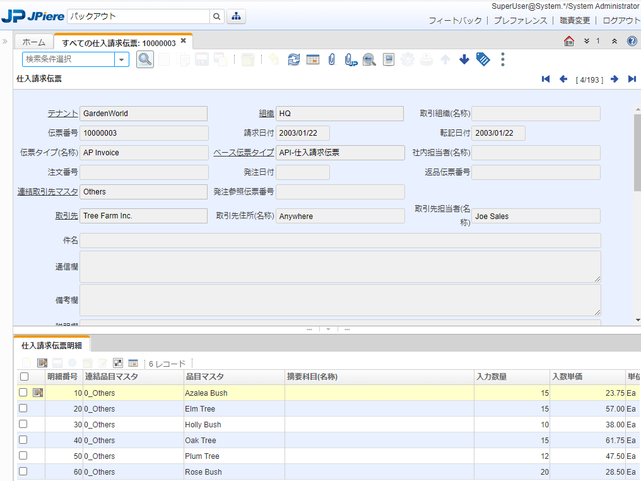Viewport: 641px width, 481px height.
Task: Tick the checkbox for the Oak Tree row
Action: pyautogui.click(x=23, y=440)
